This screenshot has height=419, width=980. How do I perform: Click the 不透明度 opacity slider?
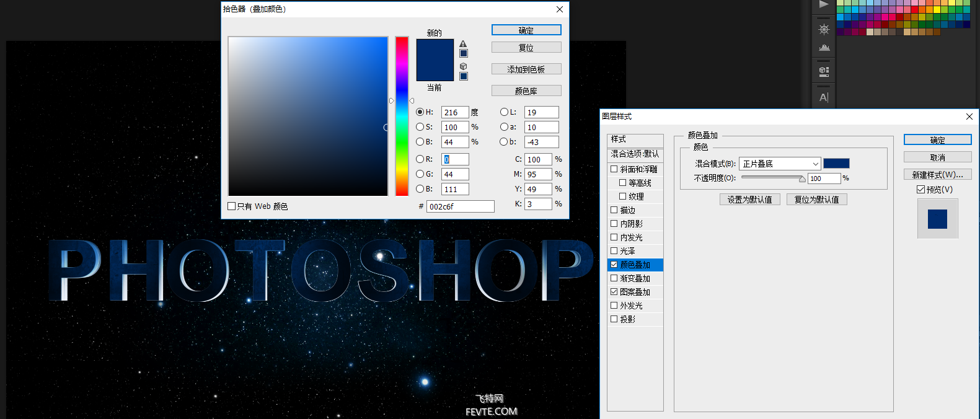coord(773,178)
